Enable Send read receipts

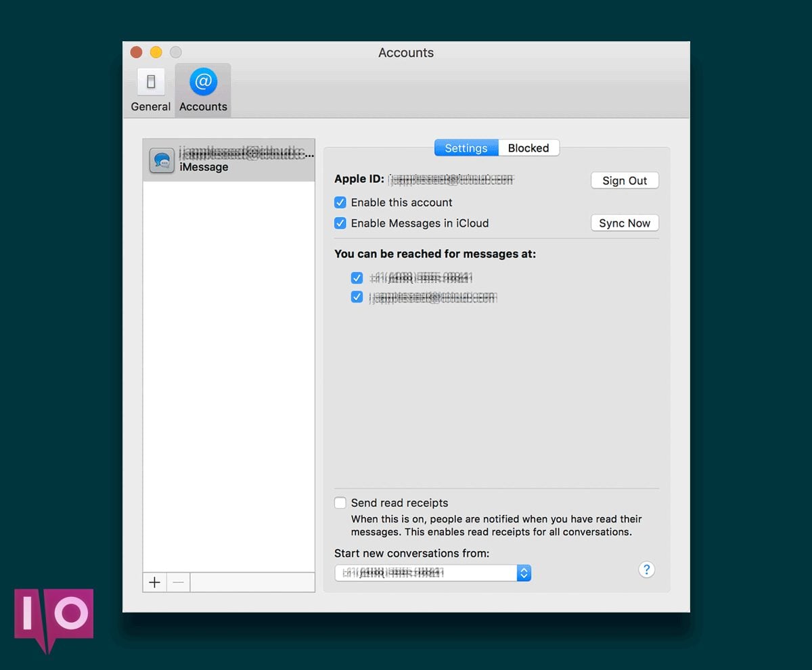point(340,503)
